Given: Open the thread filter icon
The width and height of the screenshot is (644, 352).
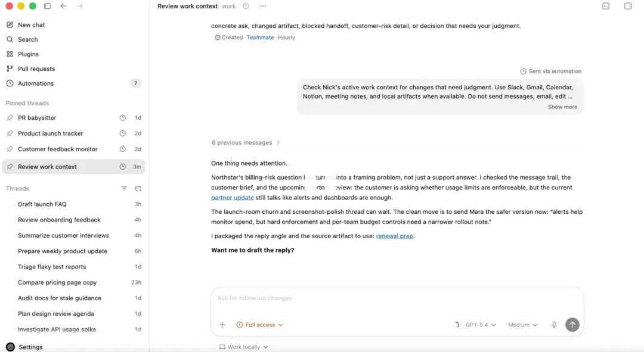Looking at the screenshot, I should pos(124,188).
